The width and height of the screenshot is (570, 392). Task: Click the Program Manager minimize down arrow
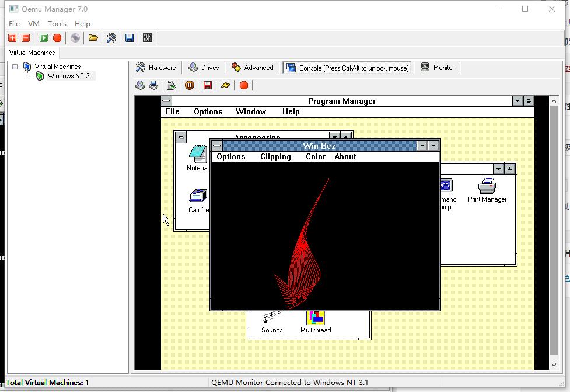(517, 101)
